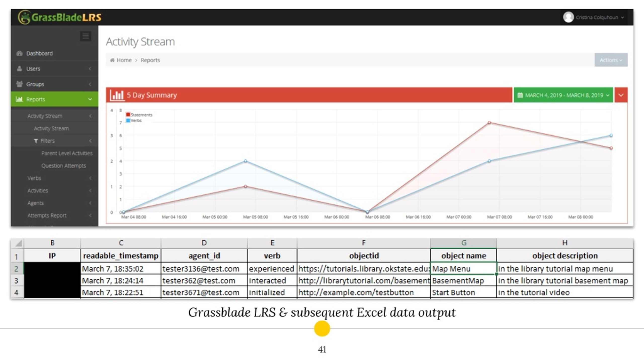Select Excel column C header

click(121, 243)
